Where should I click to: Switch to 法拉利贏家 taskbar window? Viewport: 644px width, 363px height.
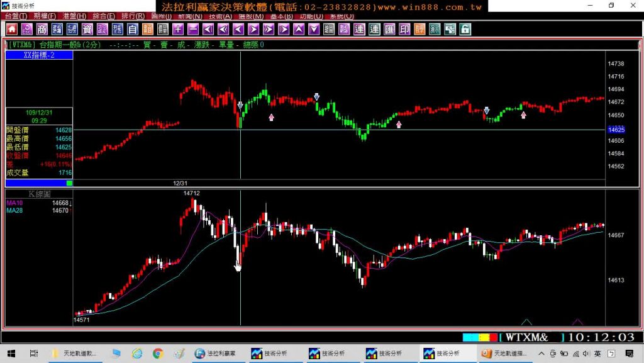[x=216, y=354]
